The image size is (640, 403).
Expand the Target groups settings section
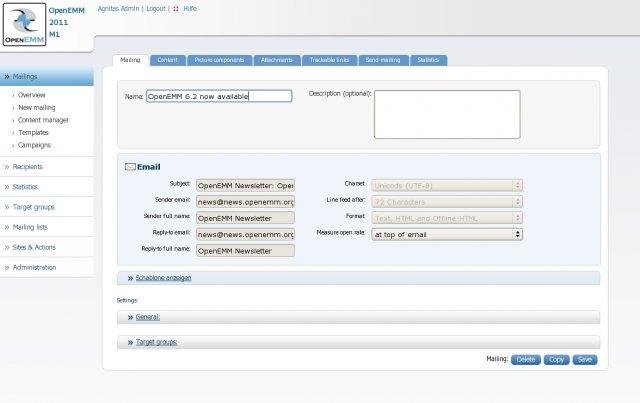[156, 342]
